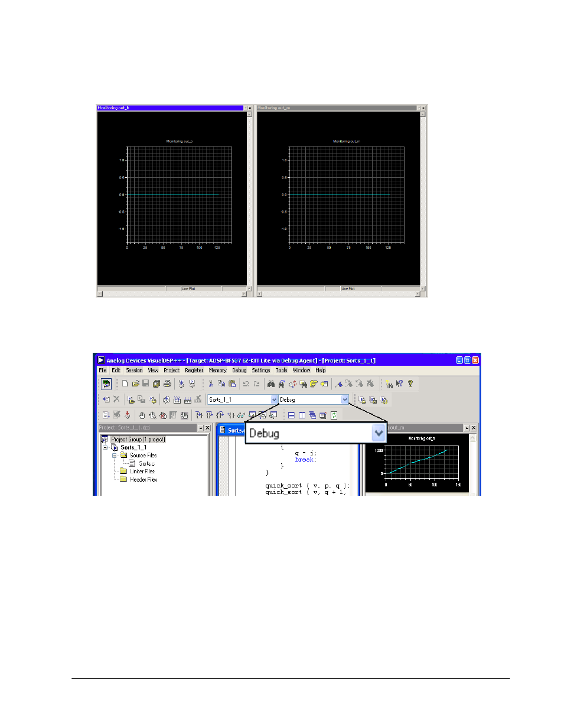This screenshot has width=561, height=728.
Task: Open the Tools menu
Action: (282, 370)
